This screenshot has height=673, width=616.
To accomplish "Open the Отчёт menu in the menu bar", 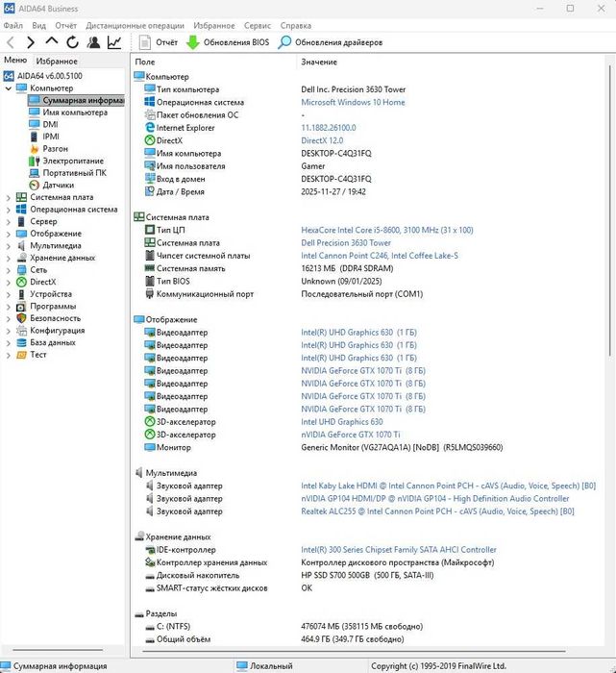I will (x=65, y=25).
